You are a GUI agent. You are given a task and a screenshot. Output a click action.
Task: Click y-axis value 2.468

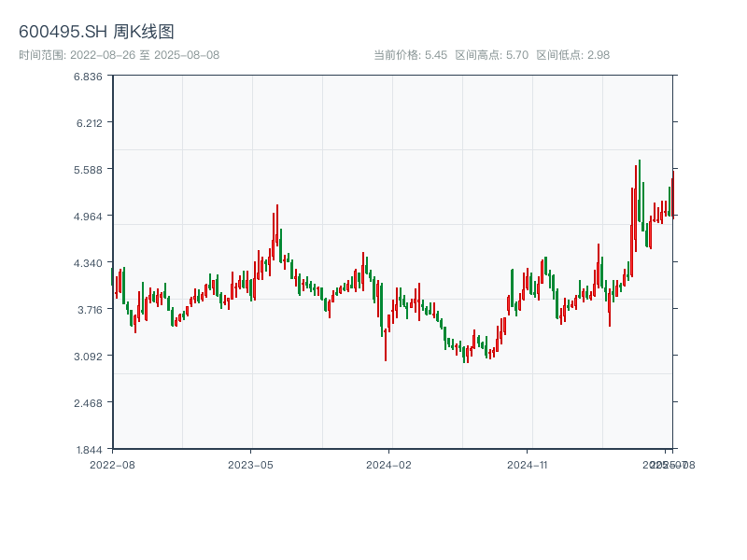pyautogui.click(x=88, y=403)
